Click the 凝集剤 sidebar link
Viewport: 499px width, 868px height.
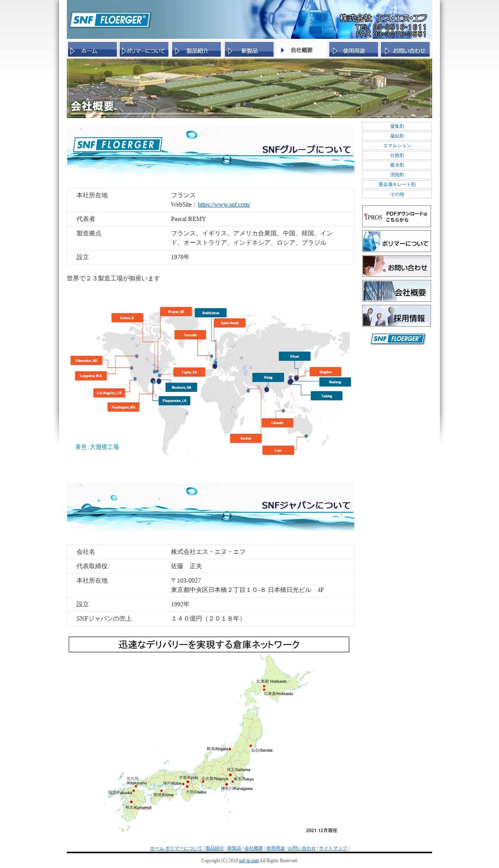point(397,126)
